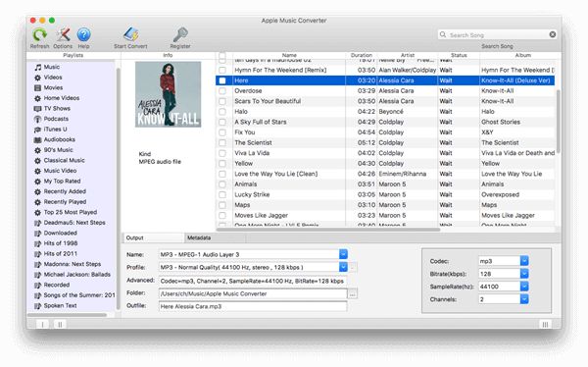Click the Refresh toolbar icon

[39, 35]
